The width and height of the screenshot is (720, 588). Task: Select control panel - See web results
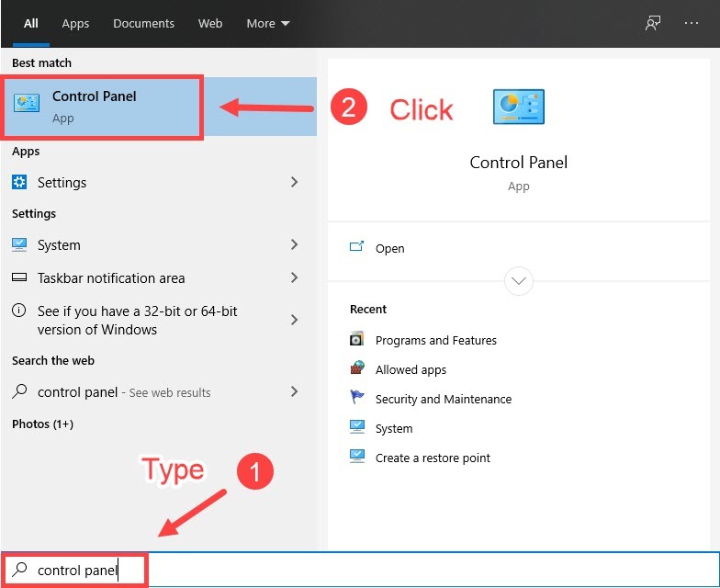pyautogui.click(x=124, y=391)
